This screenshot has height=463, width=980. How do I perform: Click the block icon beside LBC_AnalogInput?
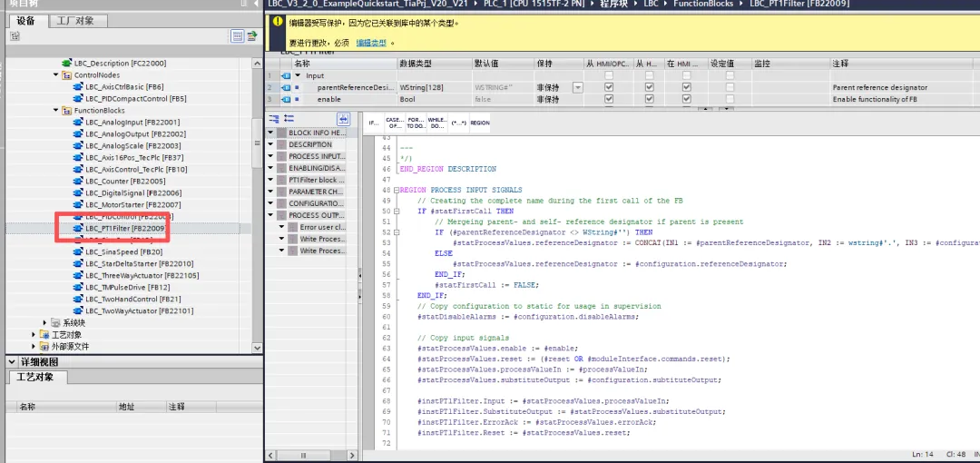point(78,122)
